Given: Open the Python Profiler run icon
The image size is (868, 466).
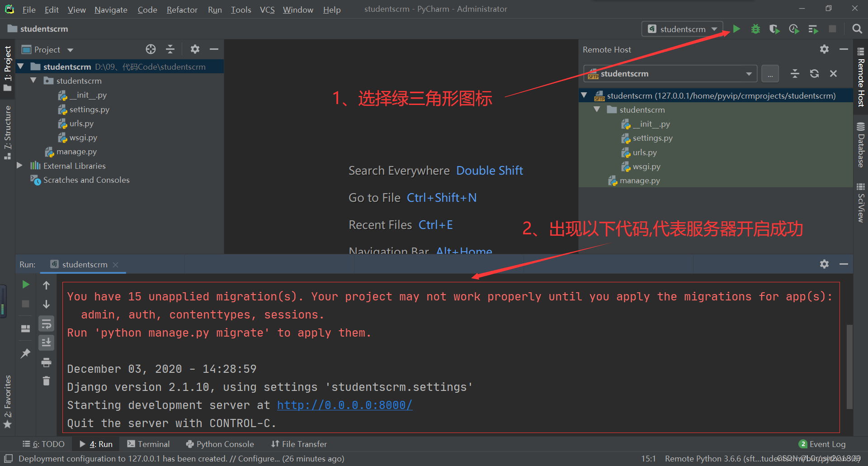Looking at the screenshot, I should (794, 29).
